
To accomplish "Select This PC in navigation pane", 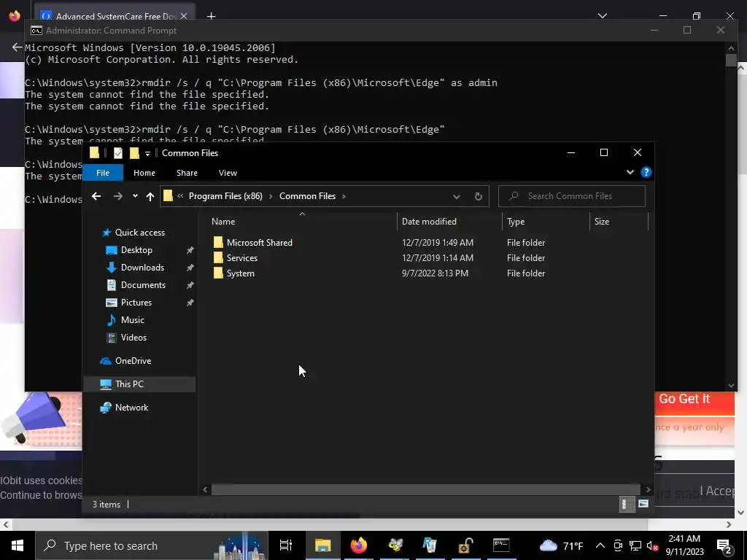I will click(x=129, y=384).
